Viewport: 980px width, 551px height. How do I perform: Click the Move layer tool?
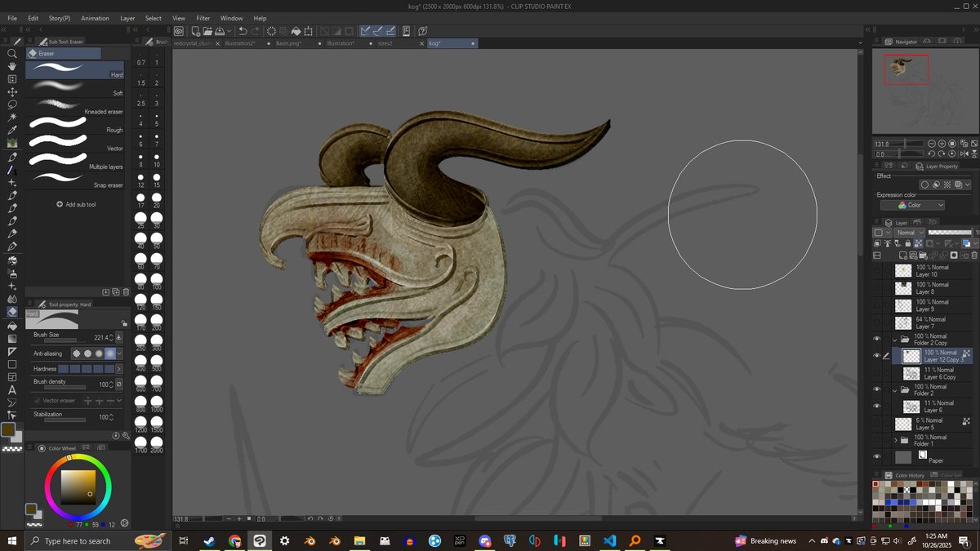[12, 92]
